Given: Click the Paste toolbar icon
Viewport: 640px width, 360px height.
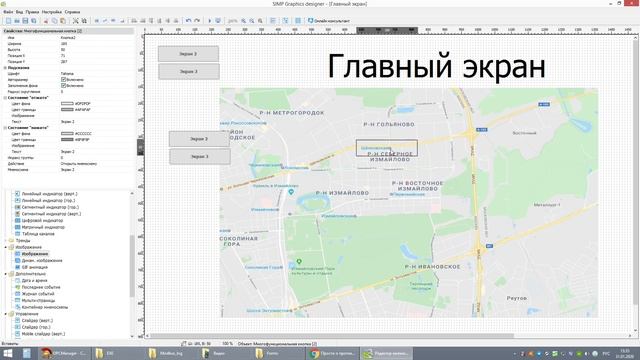Looking at the screenshot, I should pos(63,20).
